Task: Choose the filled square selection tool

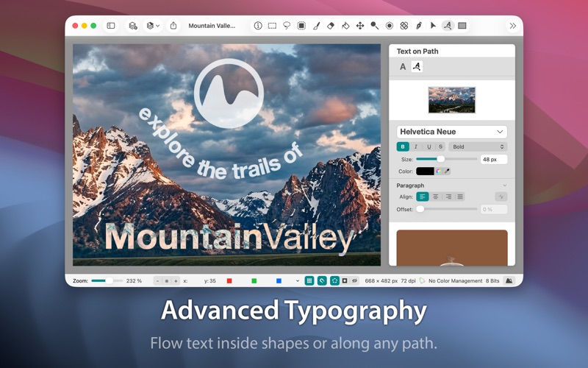Action: [301, 26]
